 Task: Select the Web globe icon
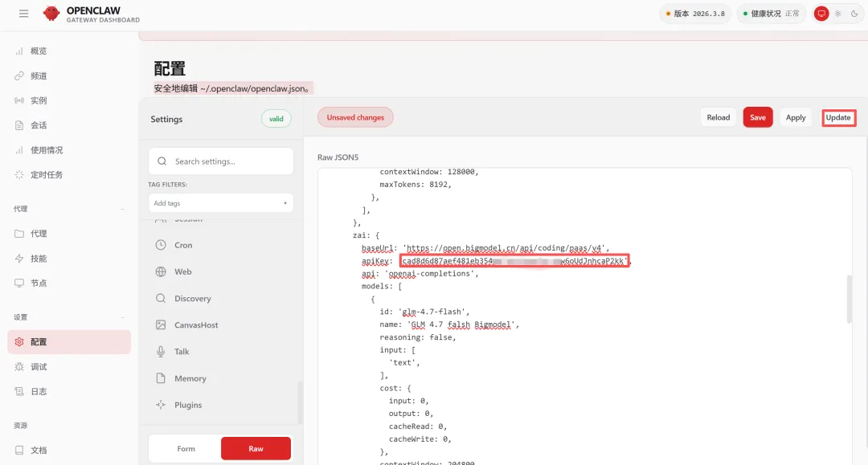(161, 271)
